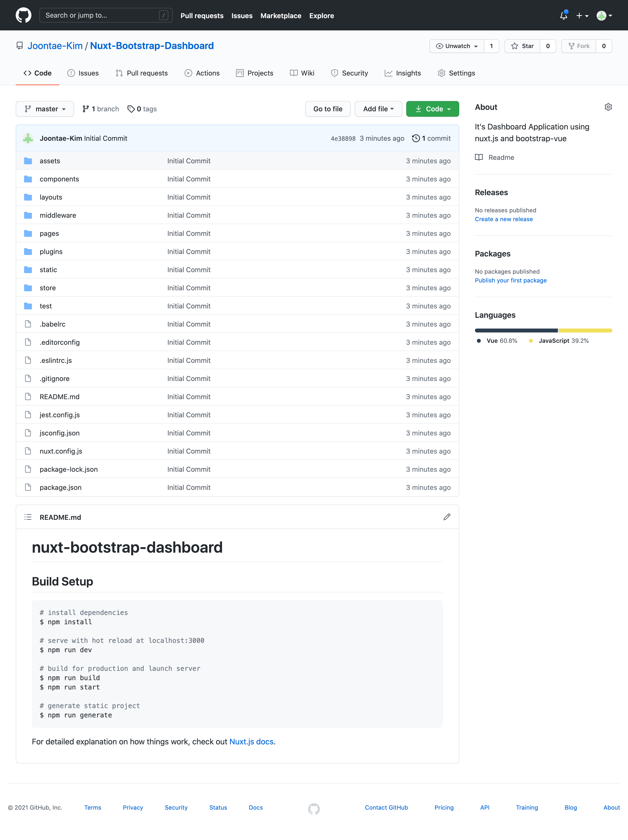The width and height of the screenshot is (628, 840).
Task: Click the Vue language color dot
Action: tap(479, 341)
